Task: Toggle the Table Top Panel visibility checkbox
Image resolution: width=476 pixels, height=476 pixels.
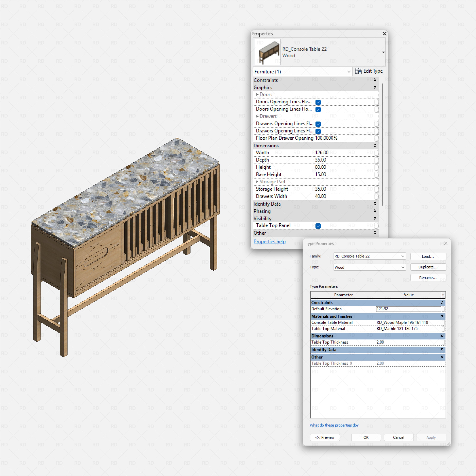Action: pyautogui.click(x=318, y=226)
